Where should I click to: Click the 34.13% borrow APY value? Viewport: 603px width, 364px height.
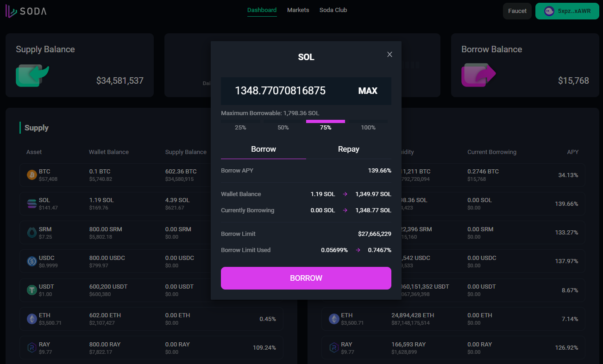point(568,175)
